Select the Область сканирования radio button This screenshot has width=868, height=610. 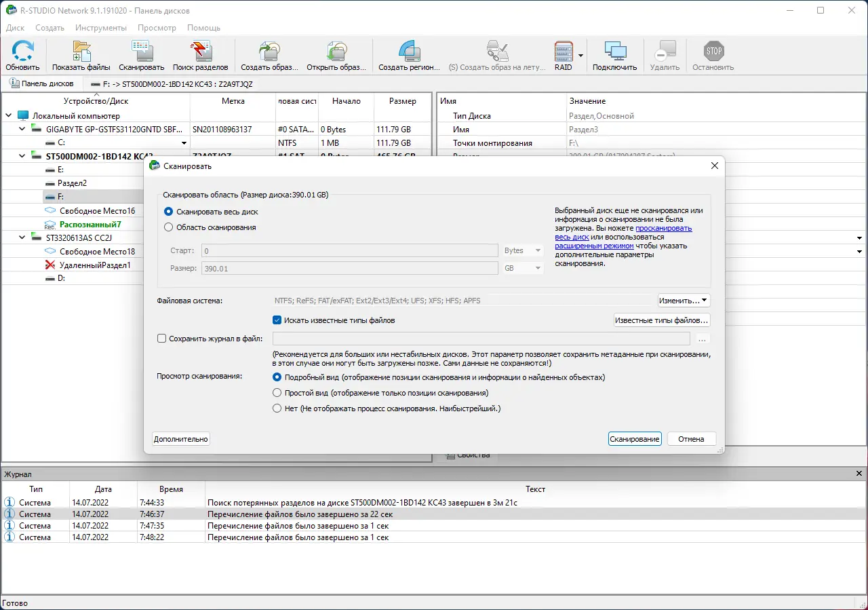point(169,227)
